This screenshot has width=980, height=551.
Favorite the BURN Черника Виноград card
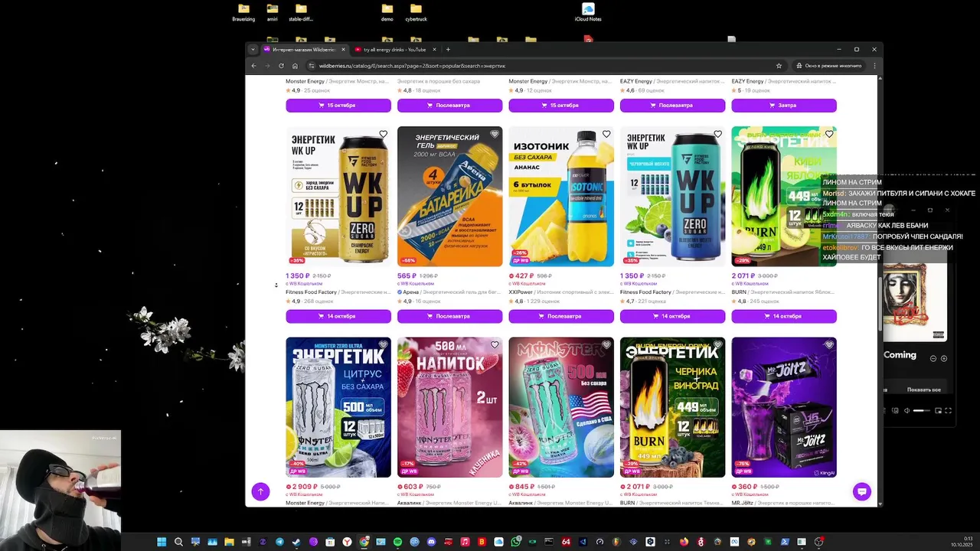pos(717,345)
